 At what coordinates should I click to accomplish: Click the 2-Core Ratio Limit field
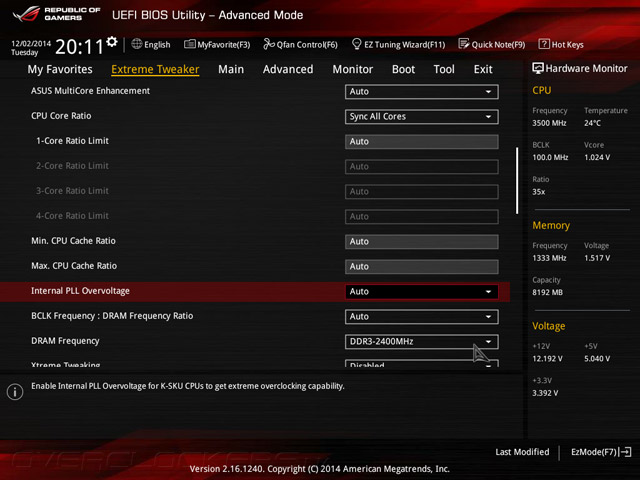coord(422,167)
